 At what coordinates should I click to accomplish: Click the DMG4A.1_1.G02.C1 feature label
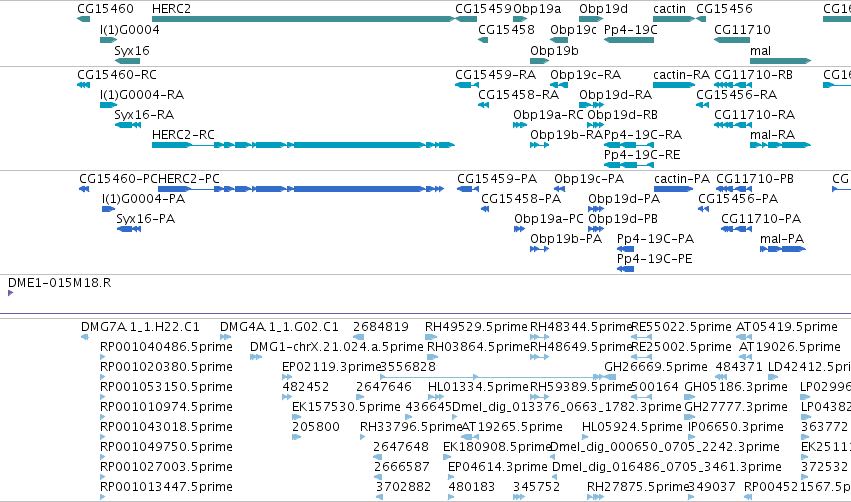click(279, 327)
